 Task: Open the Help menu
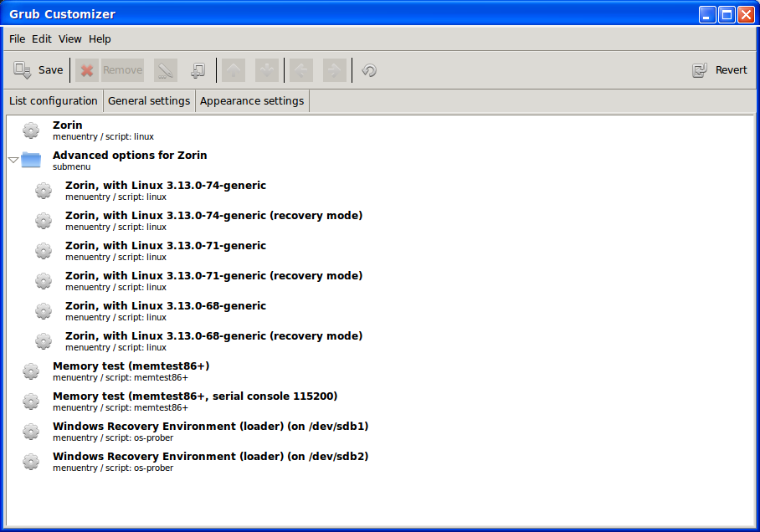pos(100,39)
